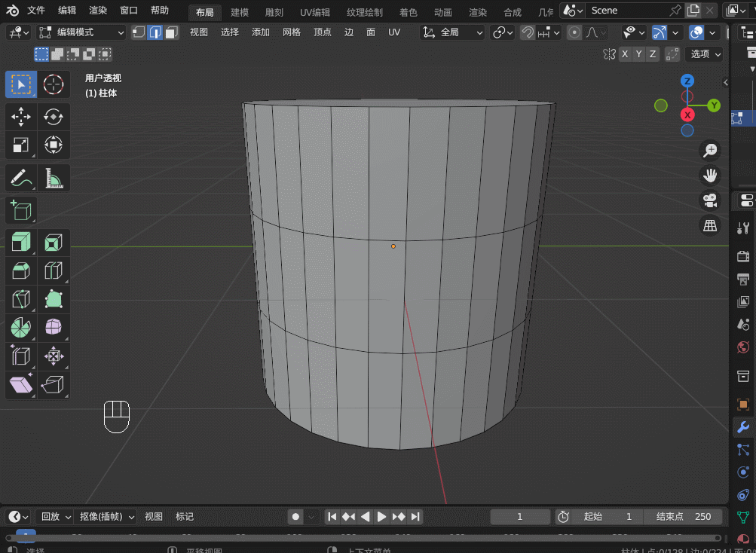The height and width of the screenshot is (553, 756).
Task: Switch to the 建模 workspace tab
Action: tap(240, 12)
